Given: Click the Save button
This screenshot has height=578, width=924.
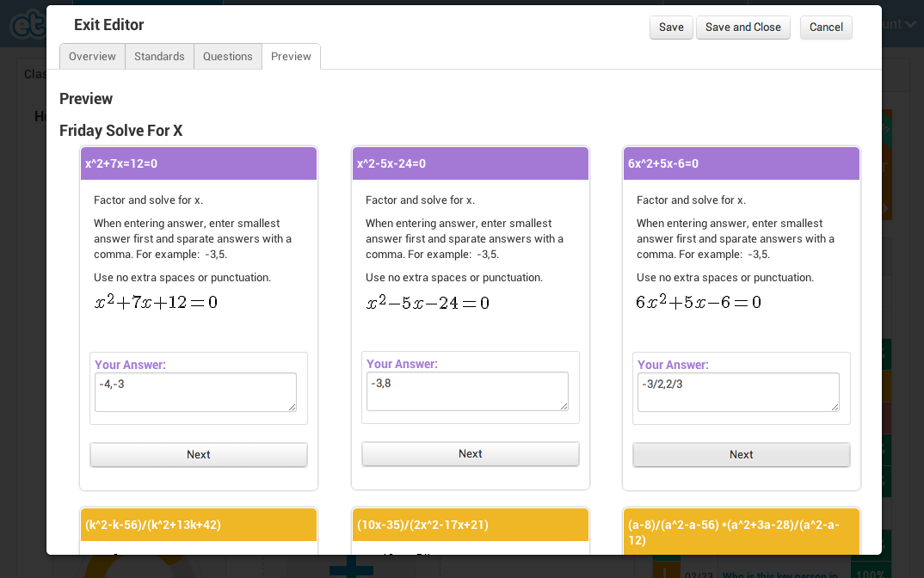Looking at the screenshot, I should coord(671,28).
